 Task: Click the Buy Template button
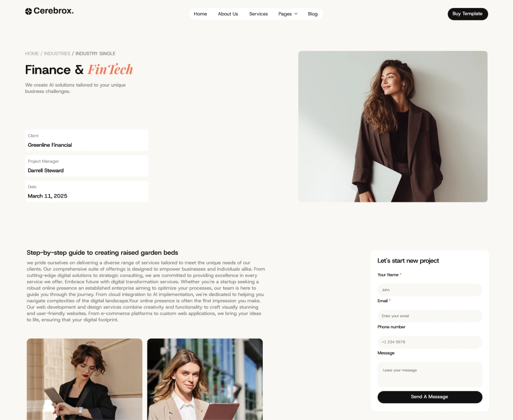[x=468, y=14]
